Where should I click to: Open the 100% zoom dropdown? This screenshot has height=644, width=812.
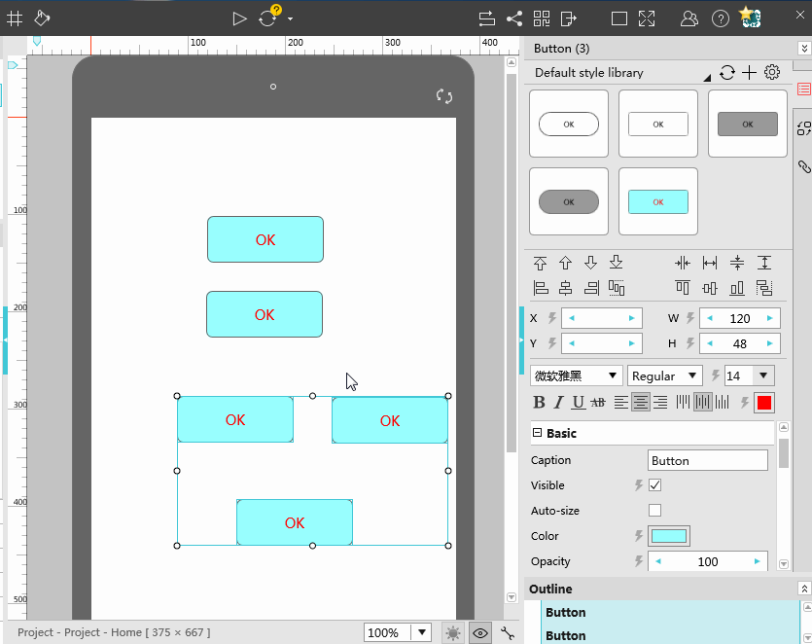tap(422, 632)
